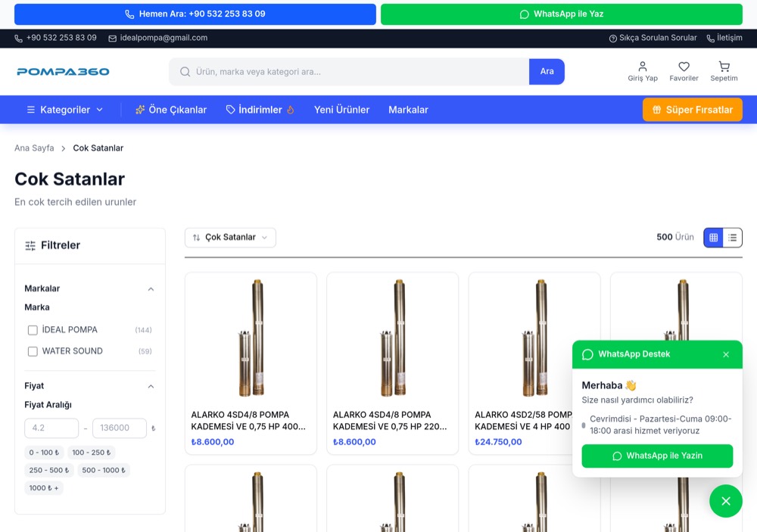Focus the product search input field
Image resolution: width=757 pixels, height=532 pixels.
[349, 71]
